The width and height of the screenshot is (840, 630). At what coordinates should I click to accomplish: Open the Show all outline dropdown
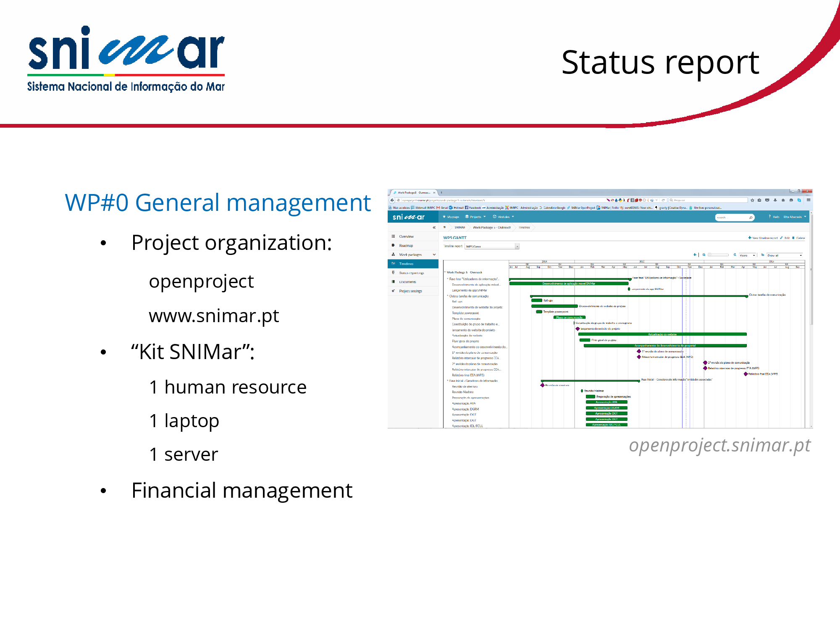pyautogui.click(x=784, y=255)
